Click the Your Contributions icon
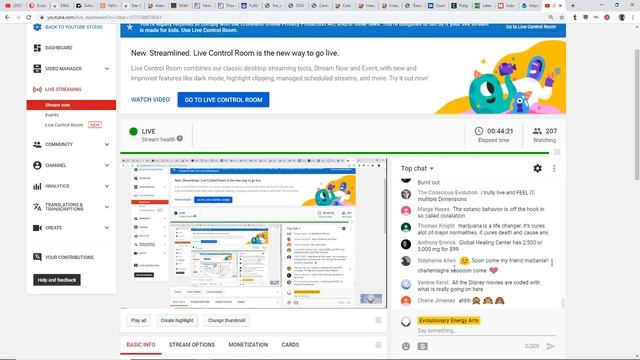Viewport: 640px width, 360px height. click(37, 257)
